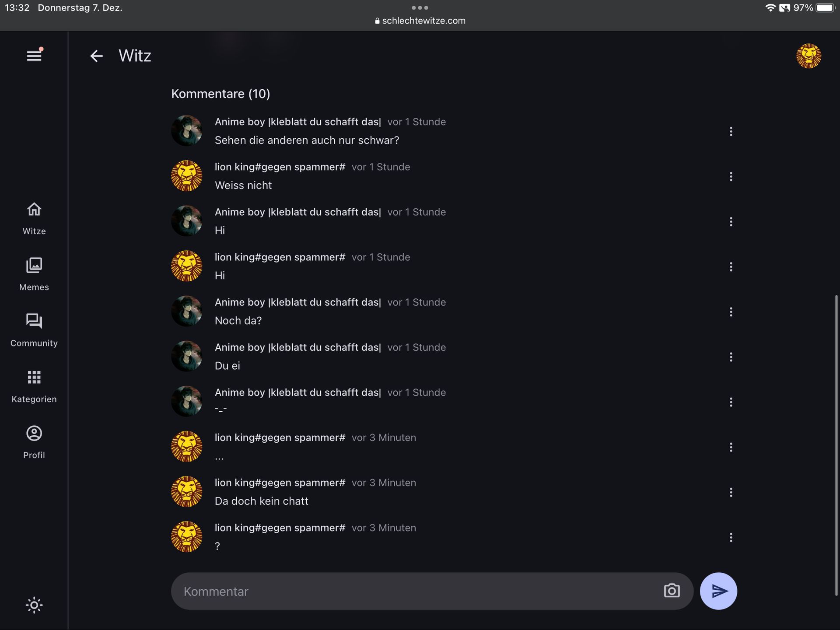Select the Witz menu tab
This screenshot has width=840, height=630.
(34, 217)
